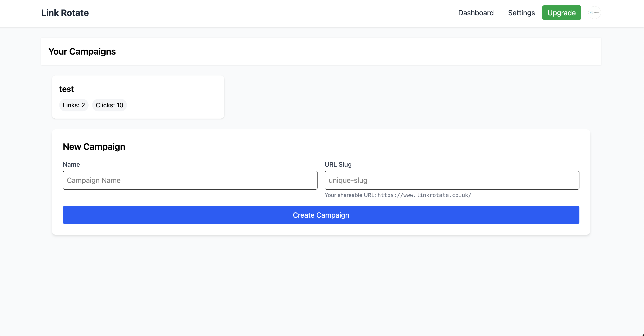Click "Your shareable URL:" helper text
Viewport: 644px width, 336px height.
point(350,195)
